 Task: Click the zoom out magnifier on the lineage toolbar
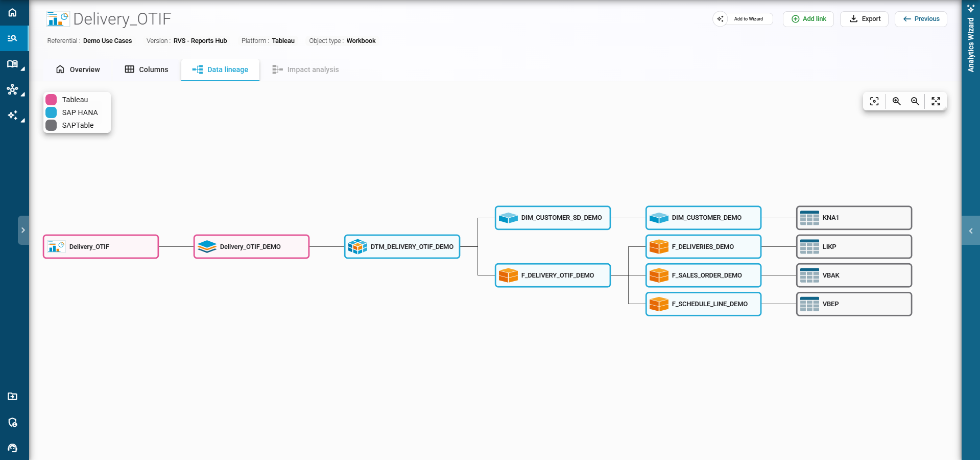point(915,101)
